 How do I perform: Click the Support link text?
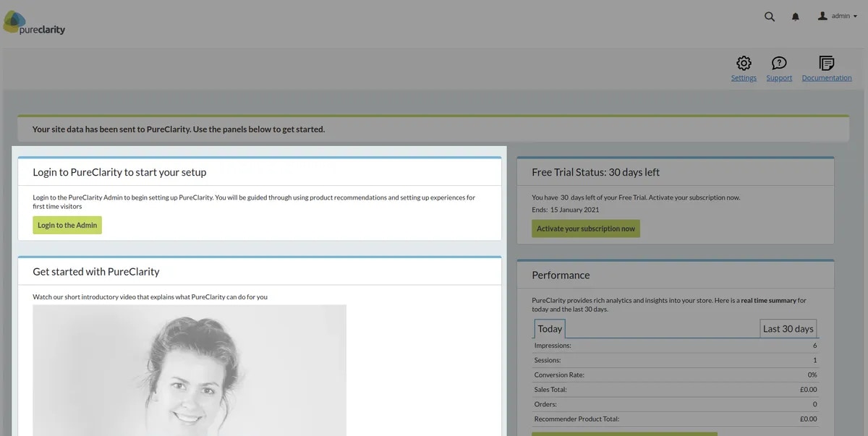[779, 78]
